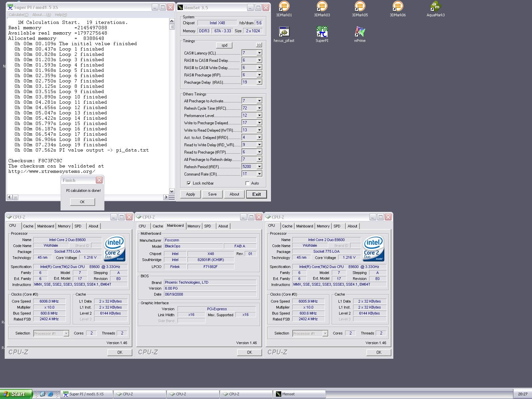
Task: Click the Exit button in MemSet
Action: coord(256,194)
